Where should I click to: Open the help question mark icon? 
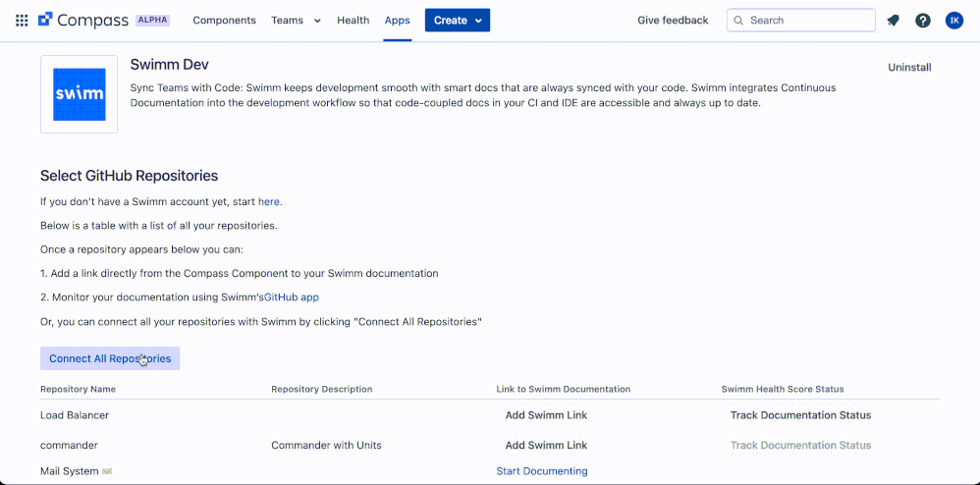click(x=923, y=21)
